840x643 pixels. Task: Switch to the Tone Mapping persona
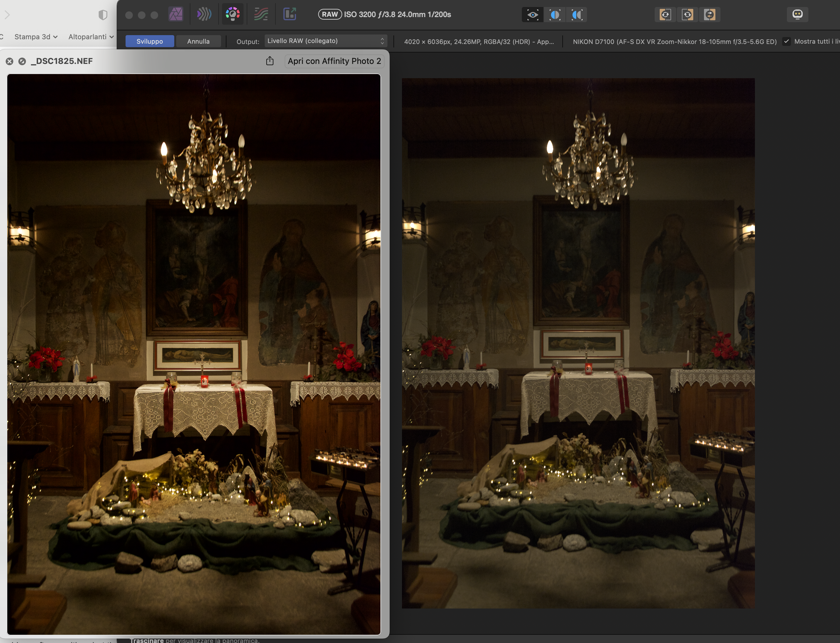point(261,15)
